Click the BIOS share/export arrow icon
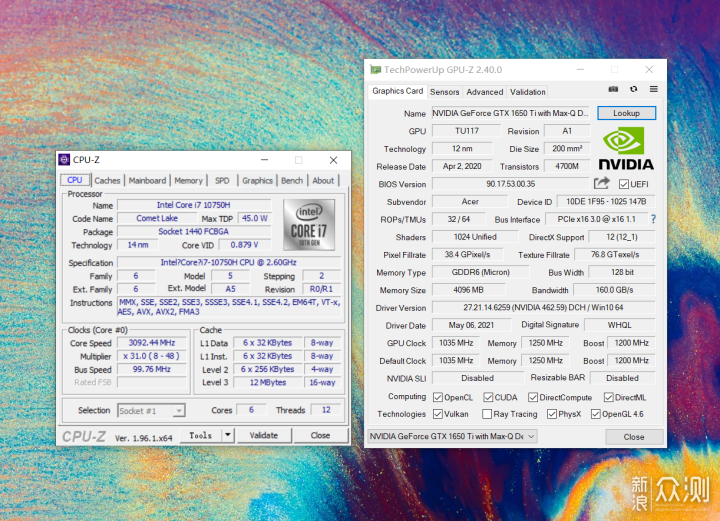 click(602, 184)
